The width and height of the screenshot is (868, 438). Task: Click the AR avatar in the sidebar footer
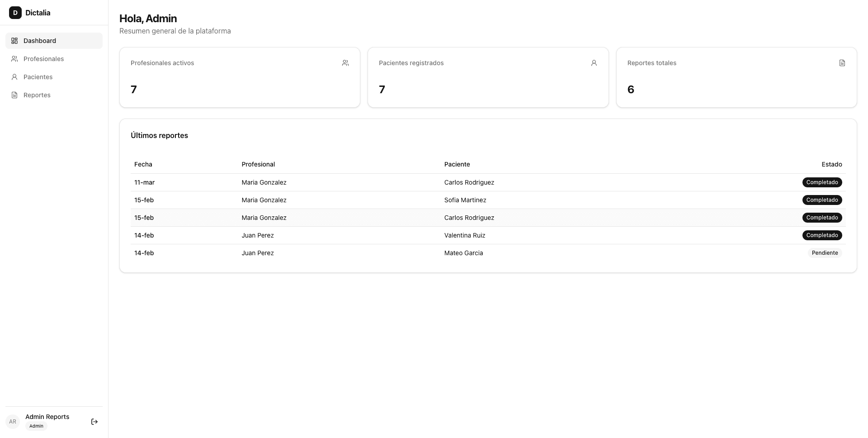pyautogui.click(x=13, y=422)
